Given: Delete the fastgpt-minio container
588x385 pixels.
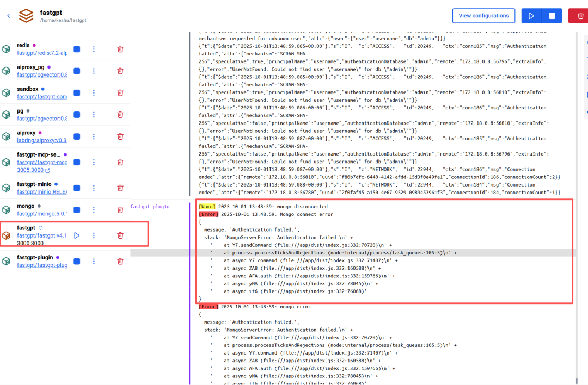Looking at the screenshot, I should 120,188.
